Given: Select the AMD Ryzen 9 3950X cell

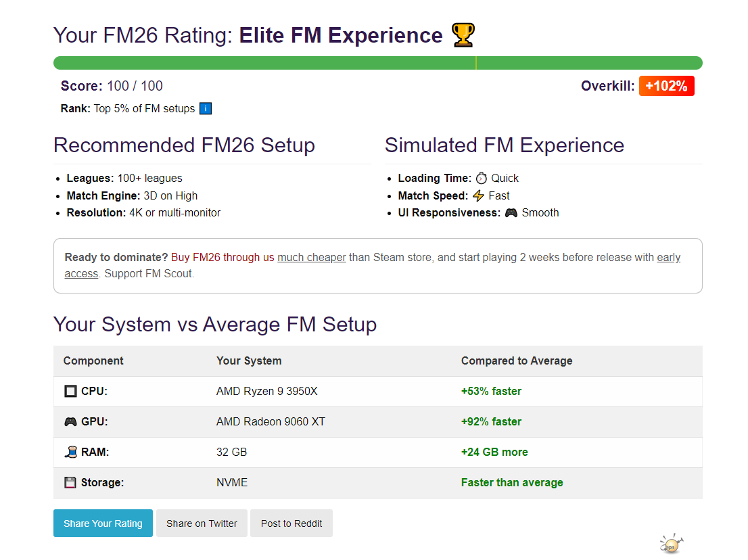Looking at the screenshot, I should pyautogui.click(x=266, y=392).
